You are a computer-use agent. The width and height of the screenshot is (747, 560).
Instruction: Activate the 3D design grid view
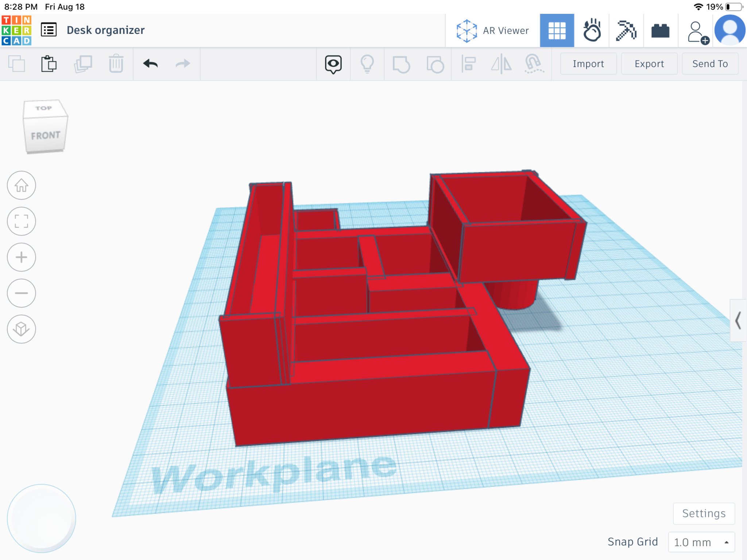coord(557,31)
